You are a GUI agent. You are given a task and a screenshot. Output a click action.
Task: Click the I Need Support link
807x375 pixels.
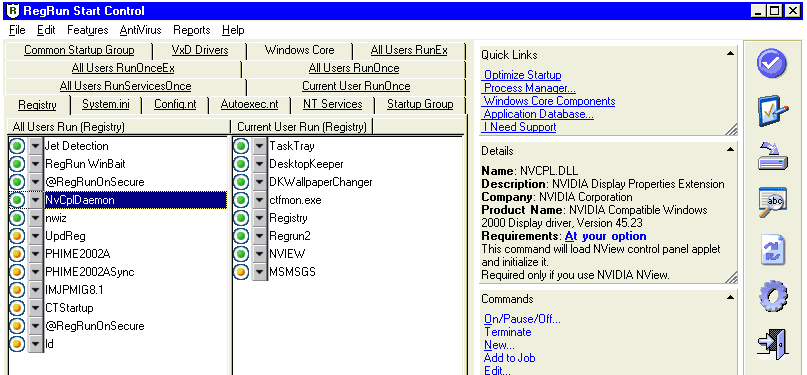[519, 127]
